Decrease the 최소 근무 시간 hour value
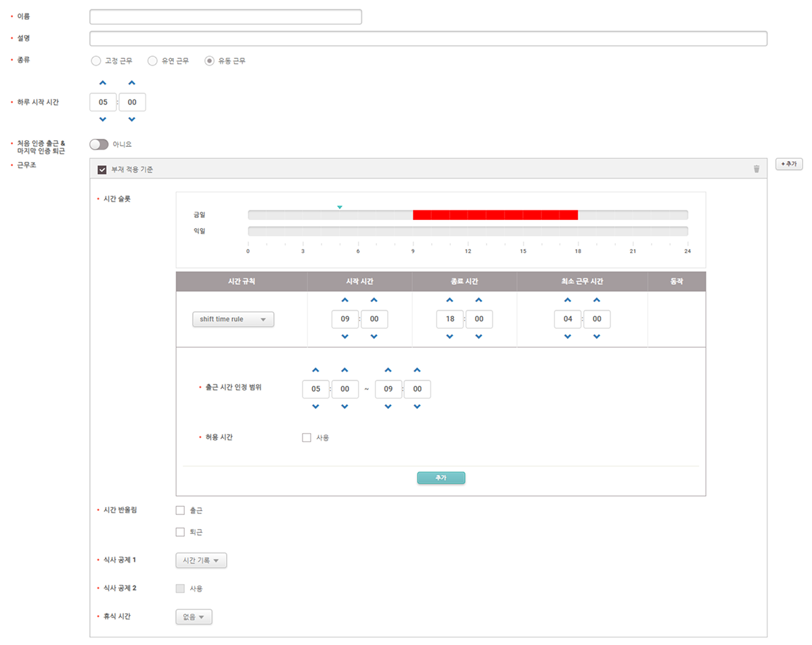 coord(568,336)
